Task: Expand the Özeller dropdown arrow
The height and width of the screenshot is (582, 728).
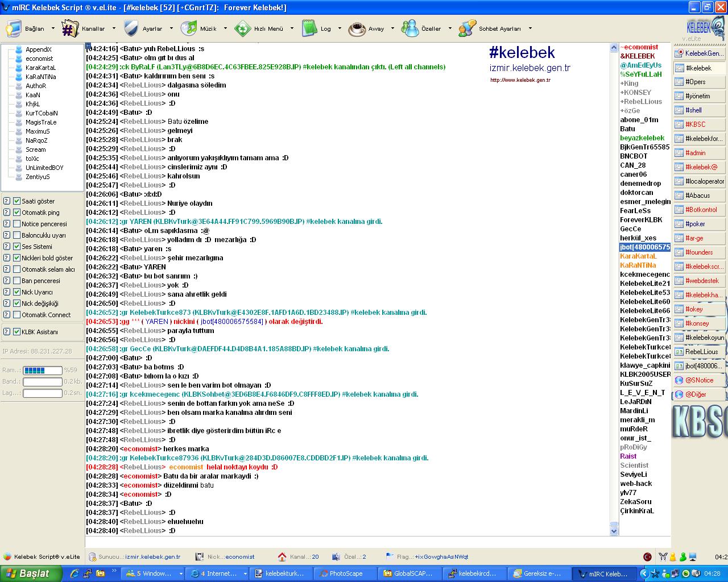Action: point(450,28)
